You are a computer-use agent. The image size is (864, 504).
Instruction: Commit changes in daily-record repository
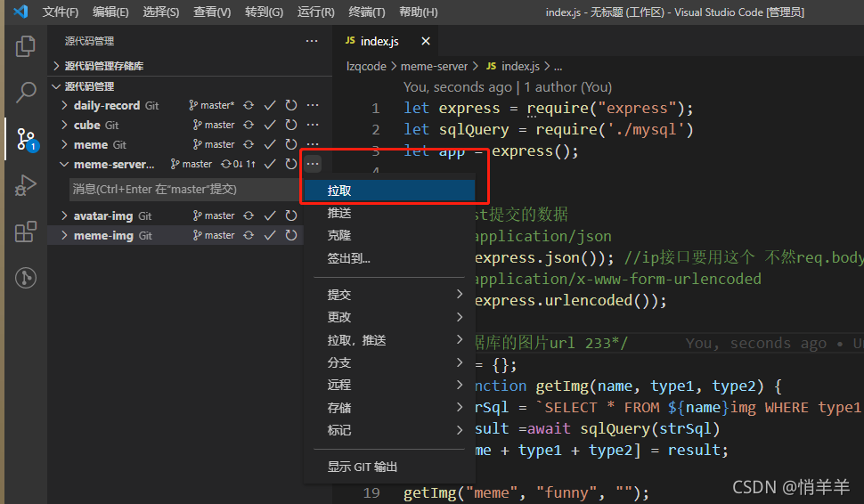(270, 105)
